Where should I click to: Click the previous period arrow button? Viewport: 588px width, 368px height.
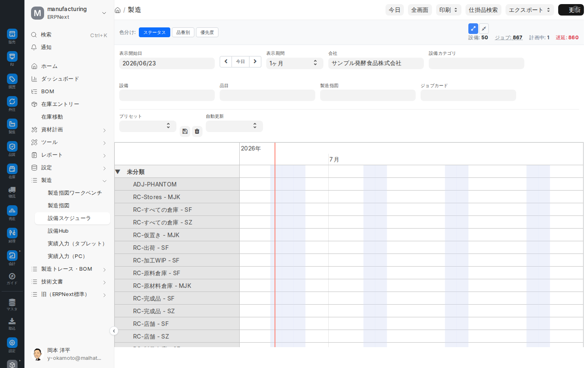[x=226, y=62]
